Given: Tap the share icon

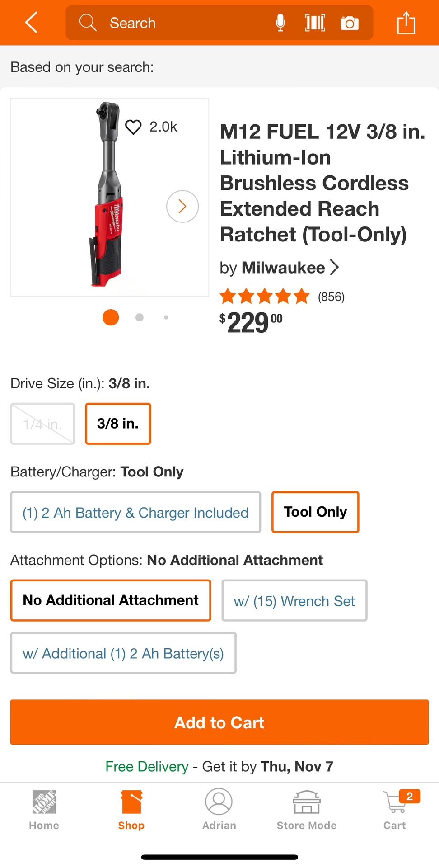Looking at the screenshot, I should [406, 23].
